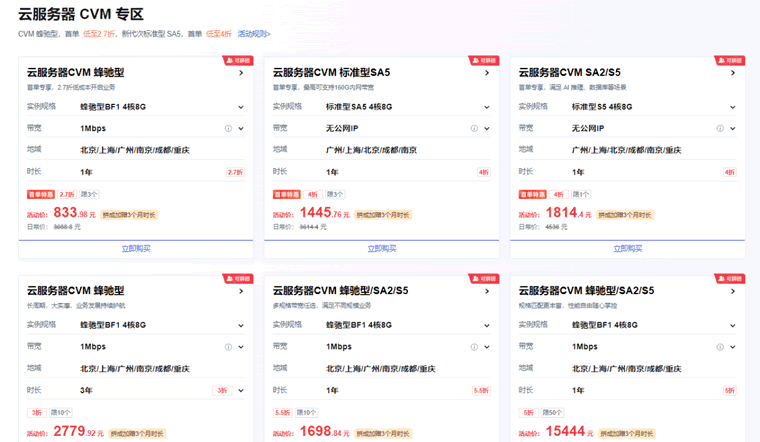Click the 可拼团 badge on the 15444 元 card

pos(730,279)
